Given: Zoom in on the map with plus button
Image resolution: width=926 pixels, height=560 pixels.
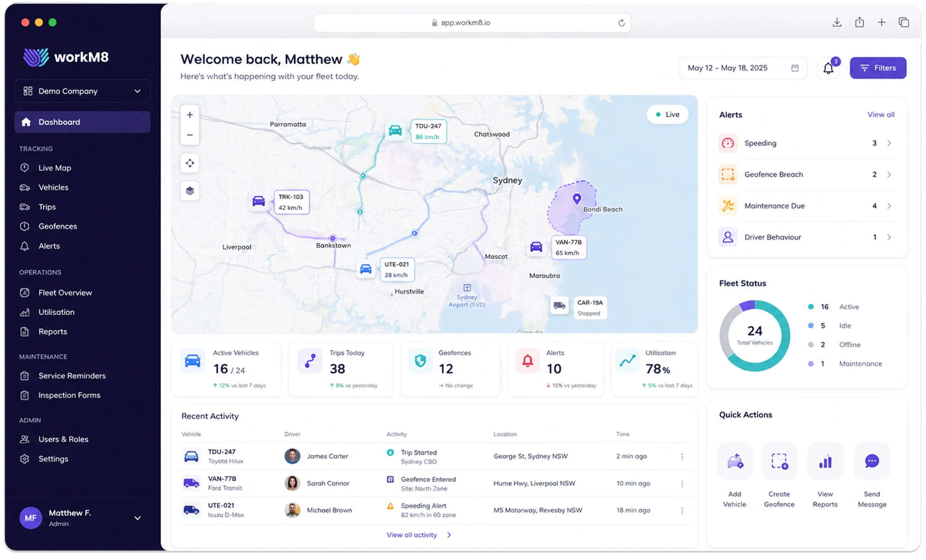Looking at the screenshot, I should [x=190, y=115].
